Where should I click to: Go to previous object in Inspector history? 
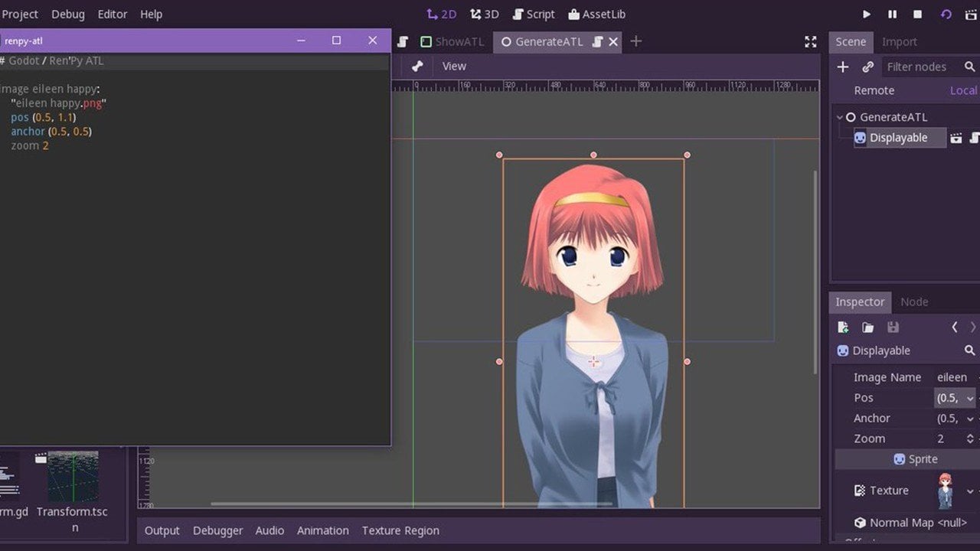pos(955,328)
